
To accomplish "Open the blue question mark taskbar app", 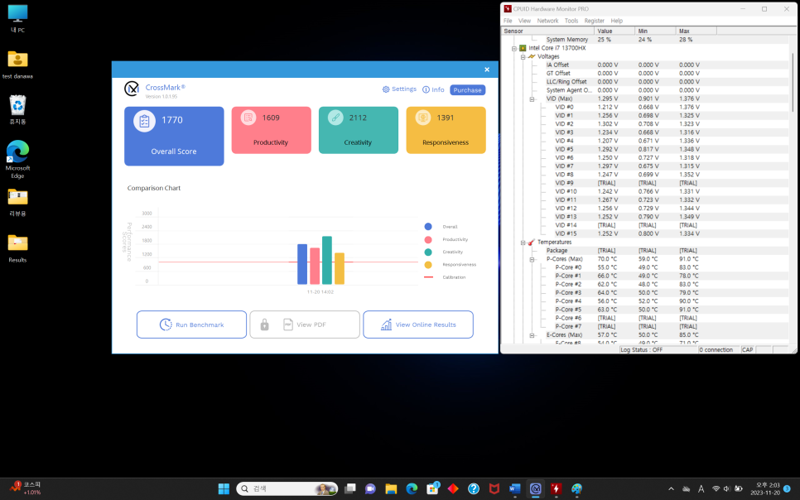I will (473, 489).
